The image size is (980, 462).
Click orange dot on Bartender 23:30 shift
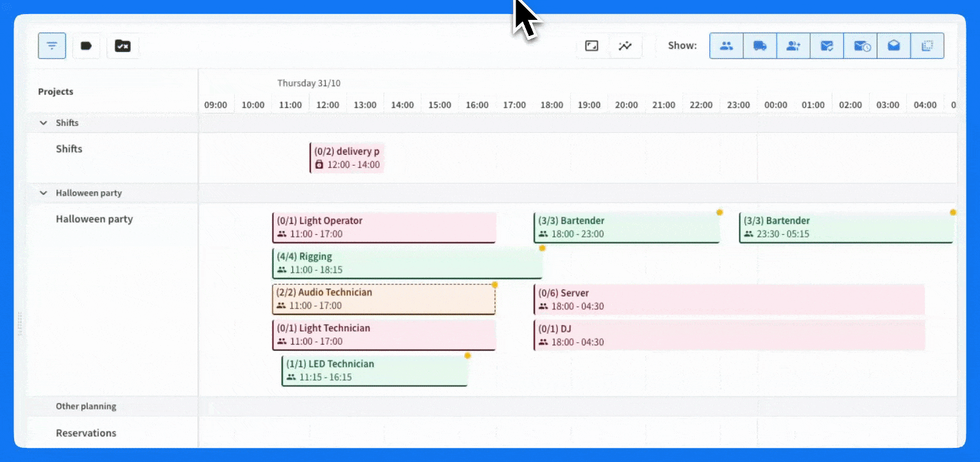pos(953,212)
